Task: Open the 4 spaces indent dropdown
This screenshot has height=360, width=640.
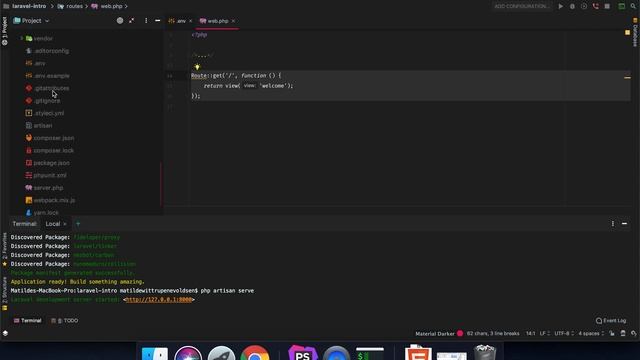Action: pos(591,333)
